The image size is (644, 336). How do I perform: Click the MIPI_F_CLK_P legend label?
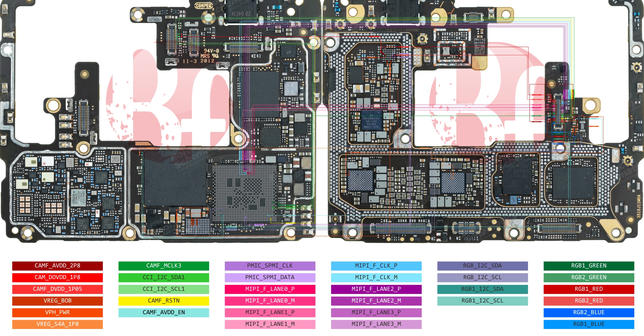[376, 266]
